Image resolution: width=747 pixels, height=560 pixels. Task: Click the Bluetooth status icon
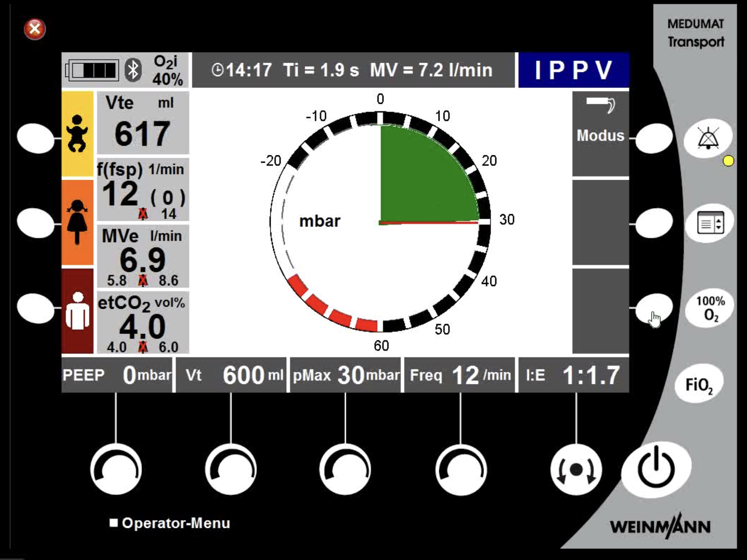coord(133,70)
